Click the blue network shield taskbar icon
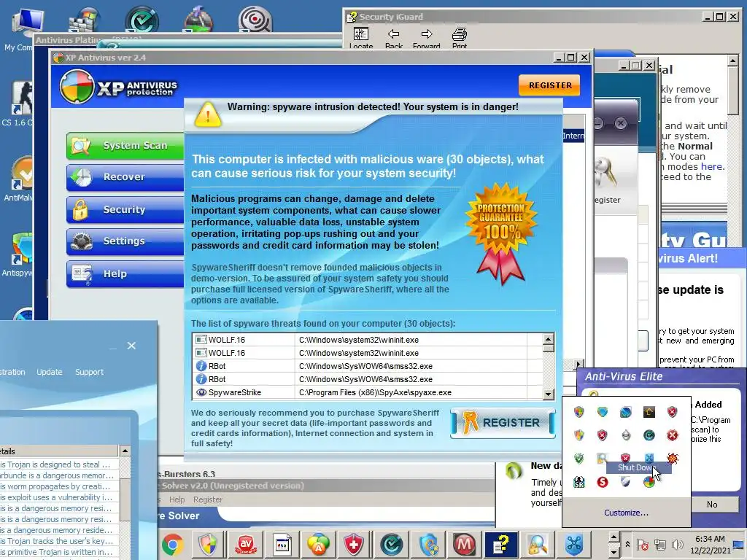This screenshot has width=747, height=560. coord(574,544)
